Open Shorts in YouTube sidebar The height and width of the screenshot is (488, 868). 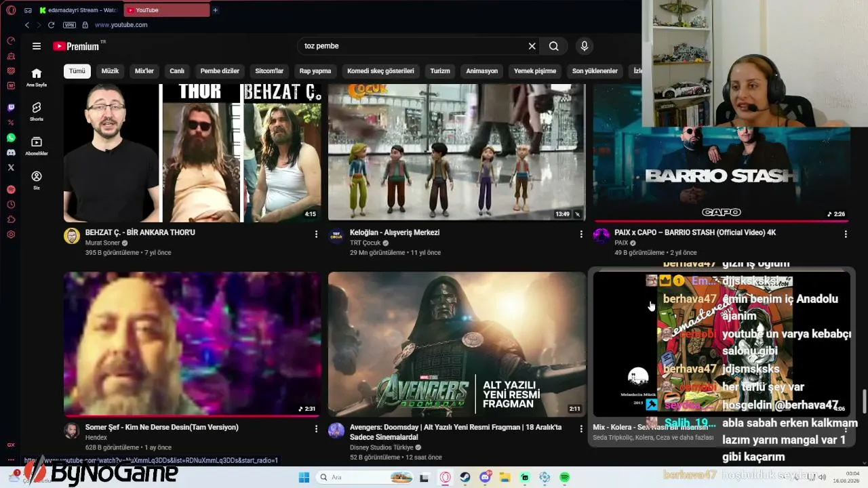click(x=37, y=111)
